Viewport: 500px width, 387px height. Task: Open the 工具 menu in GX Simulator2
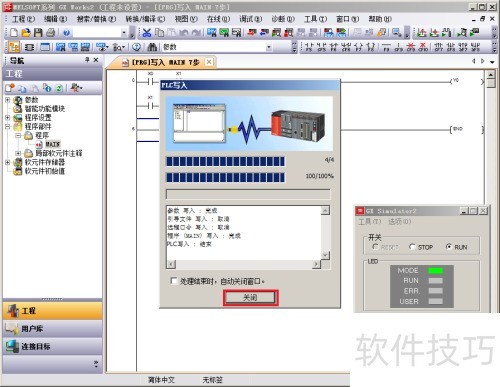coord(369,221)
